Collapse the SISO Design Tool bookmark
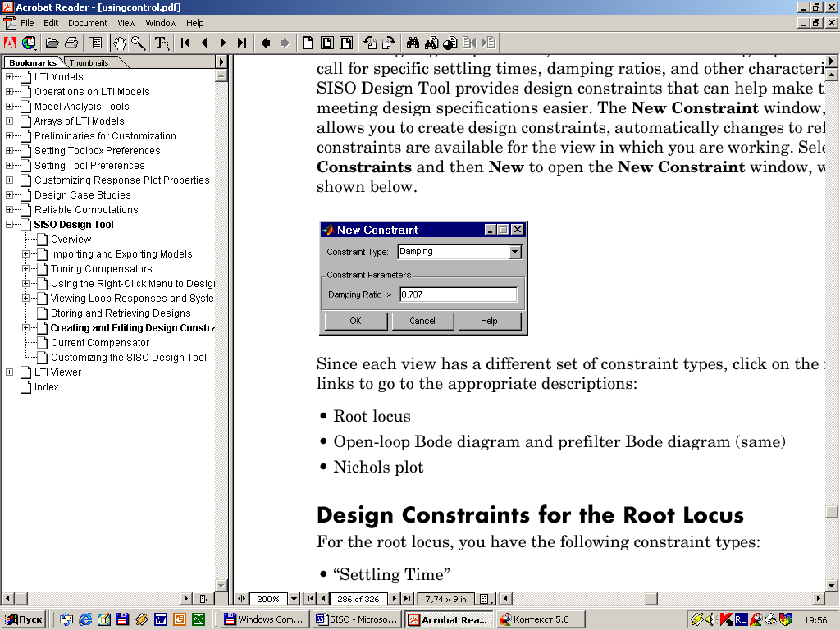840x630 pixels. (x=9, y=225)
